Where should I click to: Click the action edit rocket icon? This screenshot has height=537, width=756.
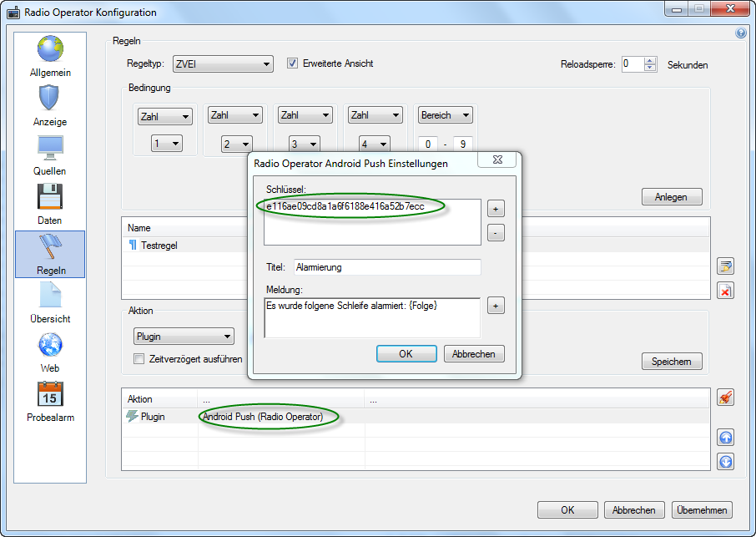(x=725, y=397)
